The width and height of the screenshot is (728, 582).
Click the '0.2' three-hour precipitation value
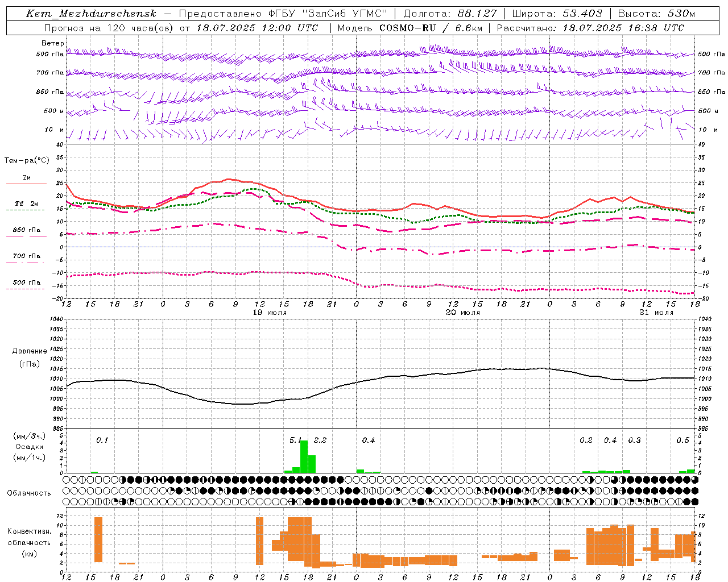[586, 440]
